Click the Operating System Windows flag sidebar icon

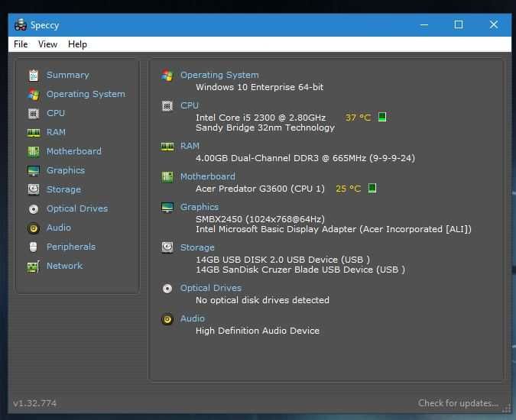(x=33, y=95)
